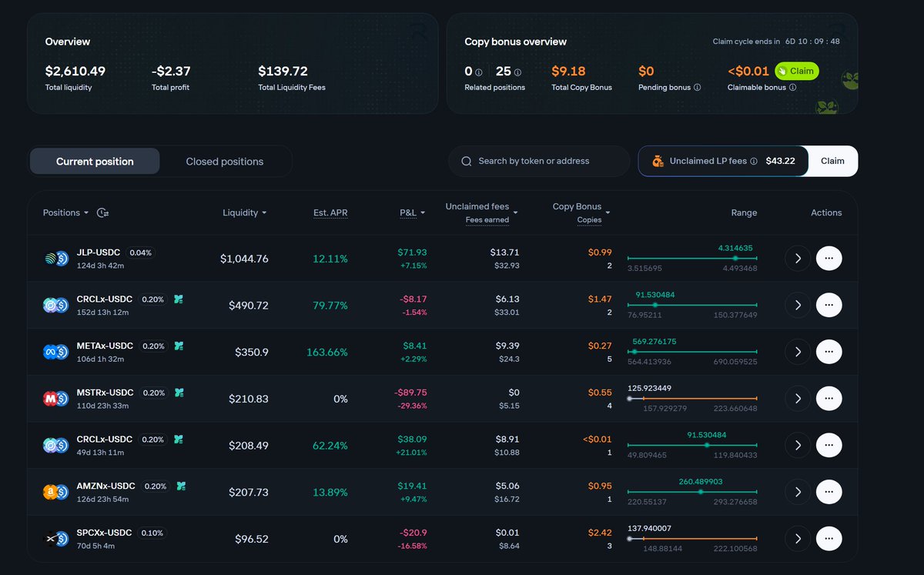Click the MSTRx-USDC token pair icon
924x575 pixels.
pos(56,399)
